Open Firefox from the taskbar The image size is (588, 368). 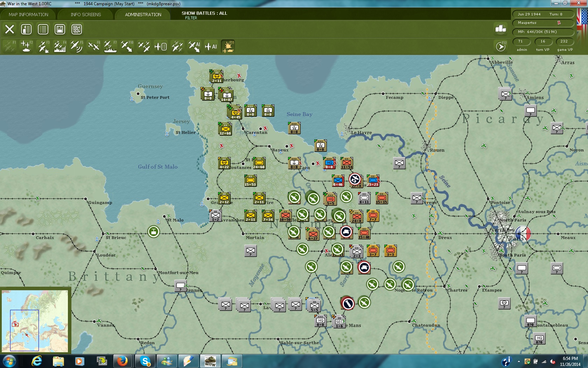122,361
